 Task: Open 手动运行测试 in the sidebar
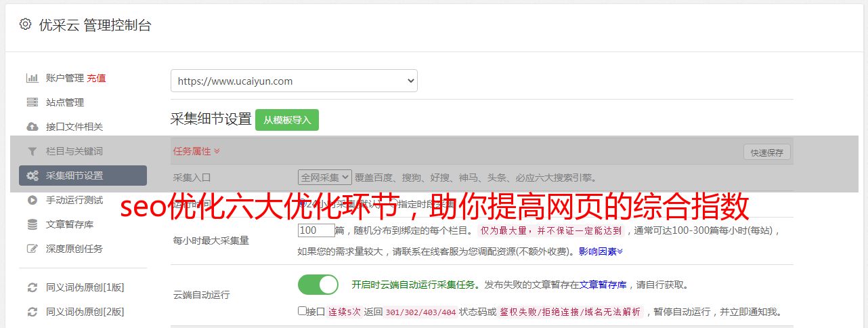[74, 200]
